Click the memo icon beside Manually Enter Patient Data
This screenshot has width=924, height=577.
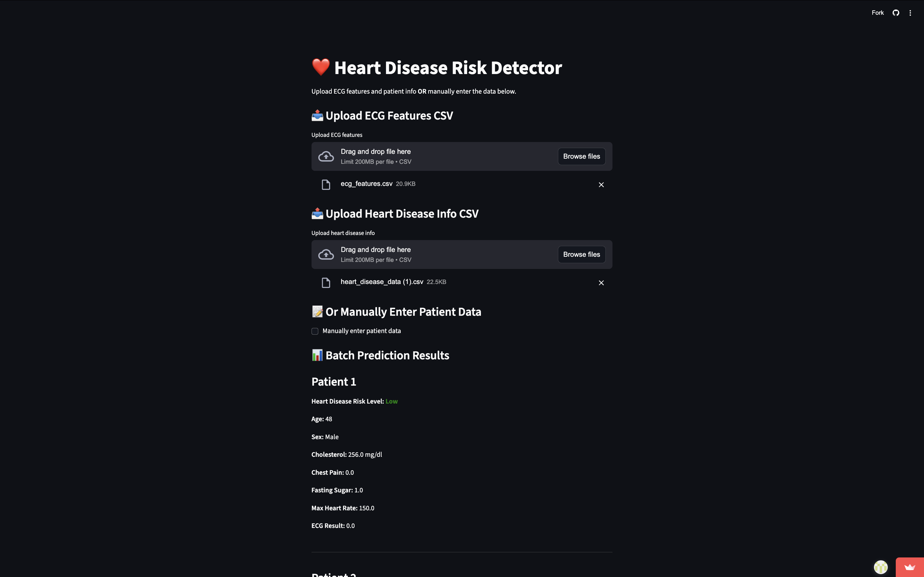click(317, 311)
